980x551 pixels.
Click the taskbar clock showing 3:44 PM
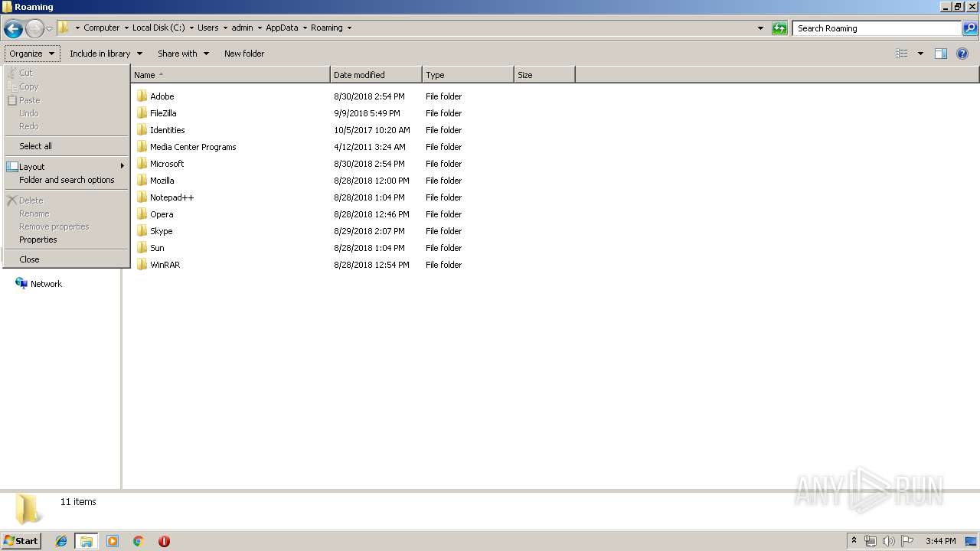pos(940,541)
